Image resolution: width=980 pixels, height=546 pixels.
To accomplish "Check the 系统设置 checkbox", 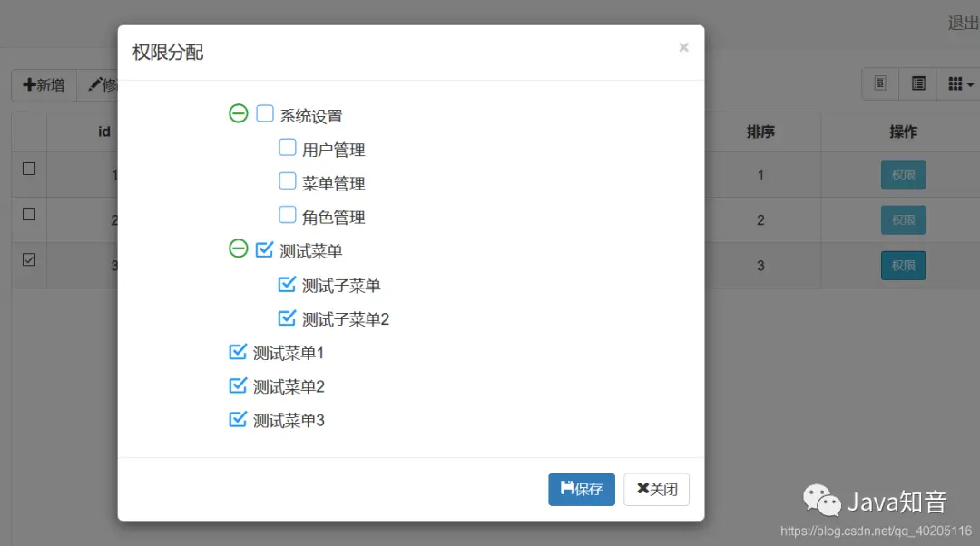I will 265,113.
